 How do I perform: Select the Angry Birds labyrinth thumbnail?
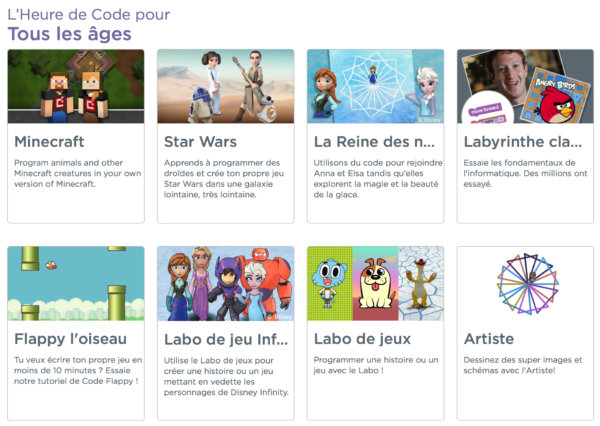coord(525,86)
